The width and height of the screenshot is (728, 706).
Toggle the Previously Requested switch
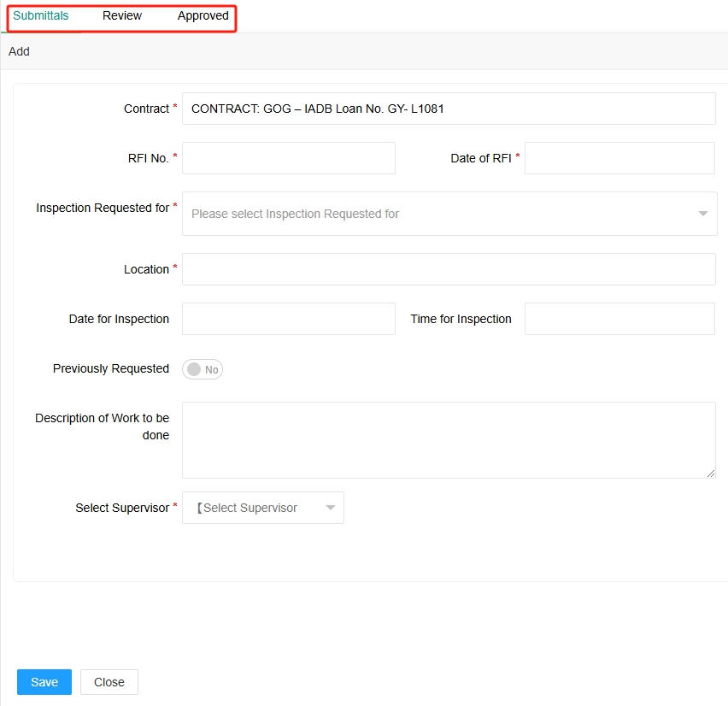click(x=203, y=370)
